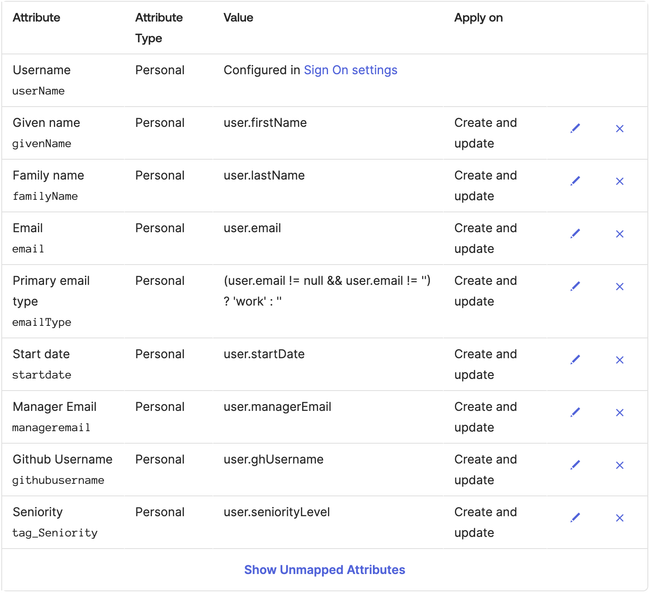Click the Attribute Type column header
Screen dimensions: 650x593
point(159,28)
